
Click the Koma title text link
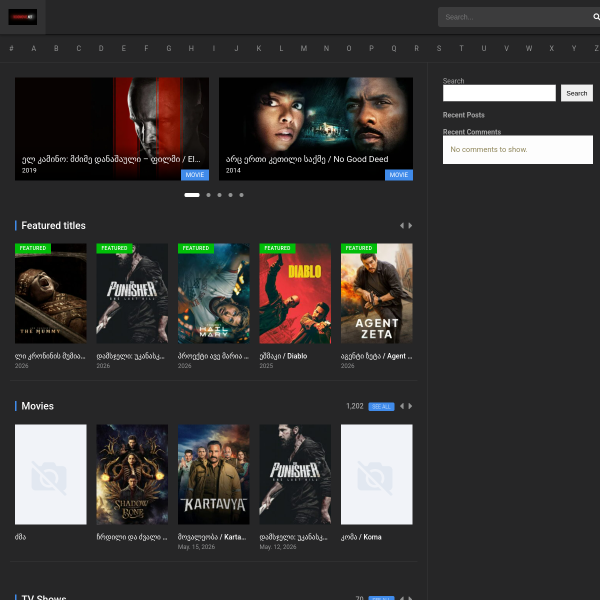pos(361,537)
